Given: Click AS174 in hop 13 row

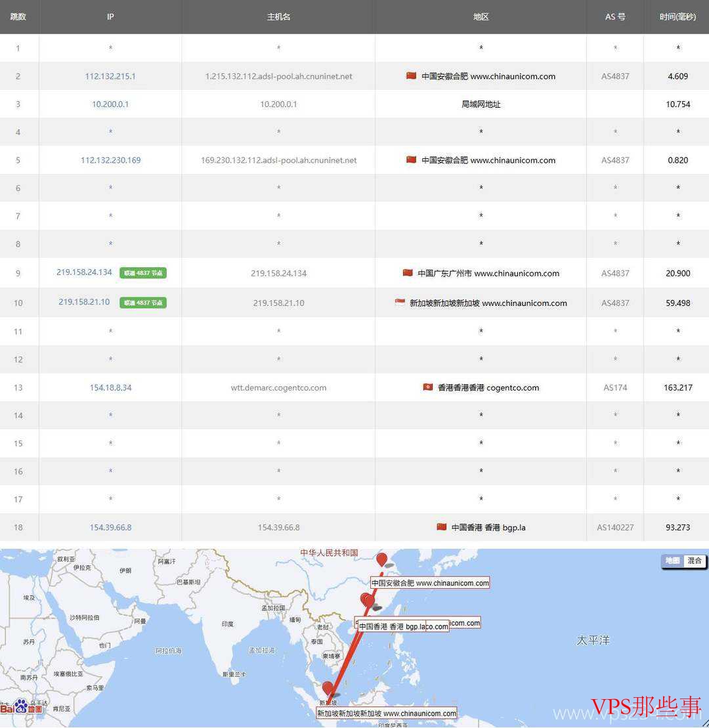Looking at the screenshot, I should coord(615,388).
